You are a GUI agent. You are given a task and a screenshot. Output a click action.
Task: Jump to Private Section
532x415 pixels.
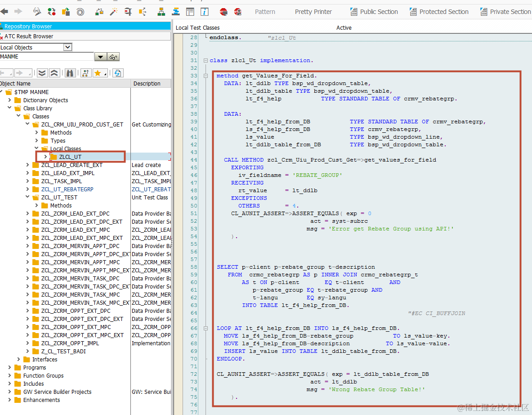505,12
